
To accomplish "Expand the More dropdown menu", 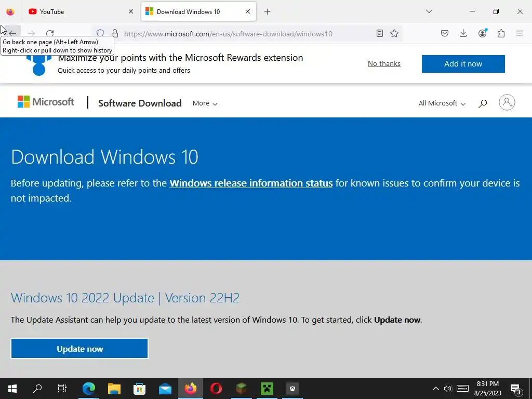I will tap(205, 103).
